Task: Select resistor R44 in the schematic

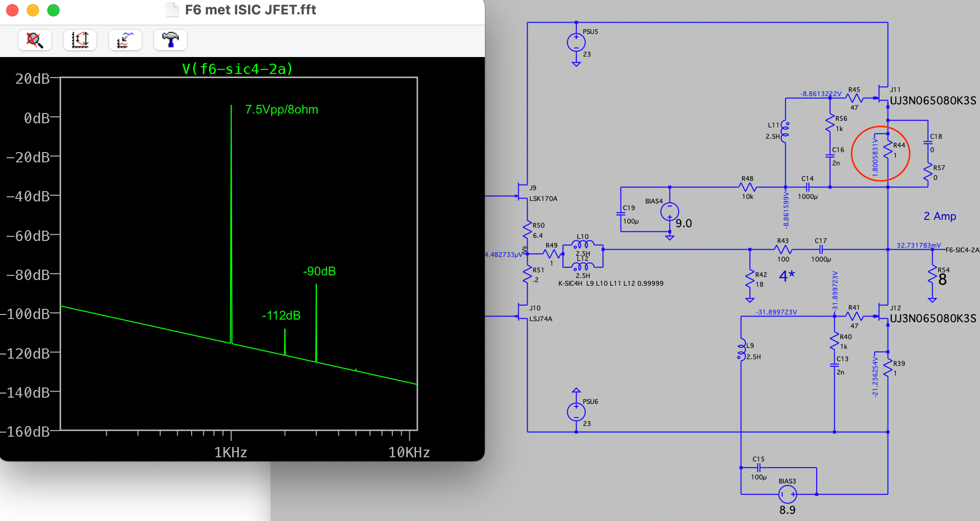Action: [888, 150]
